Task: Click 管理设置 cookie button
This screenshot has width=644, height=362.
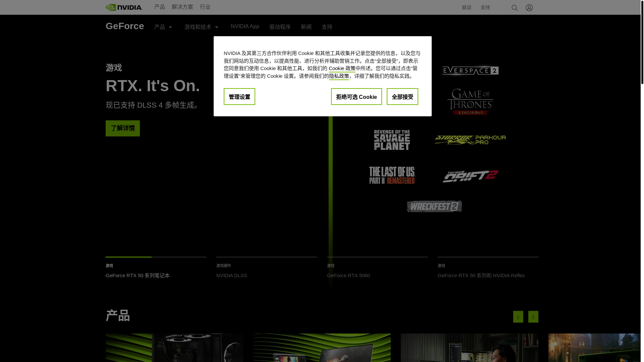Action: point(239,97)
